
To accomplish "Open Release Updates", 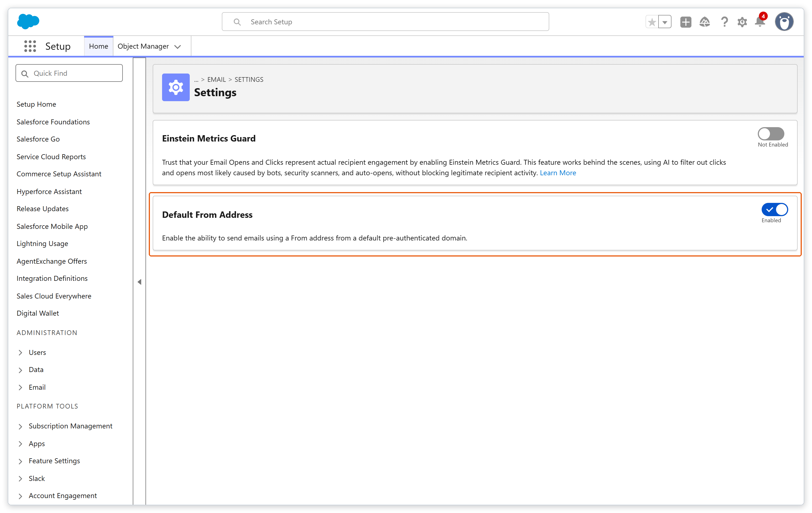I will pyautogui.click(x=43, y=209).
